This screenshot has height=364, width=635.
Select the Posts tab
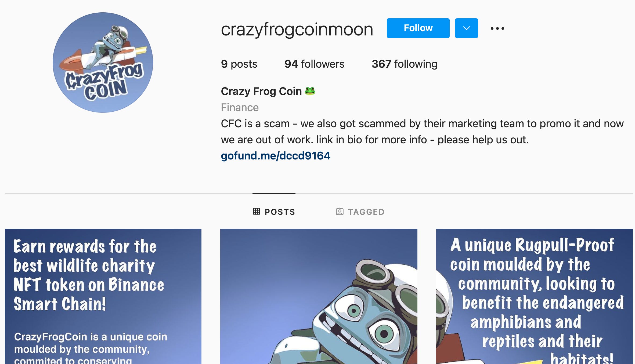pyautogui.click(x=274, y=212)
